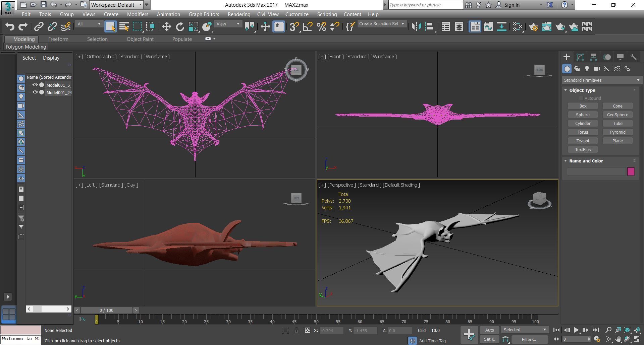
Task: Click the GeoSphere button
Action: [617, 115]
